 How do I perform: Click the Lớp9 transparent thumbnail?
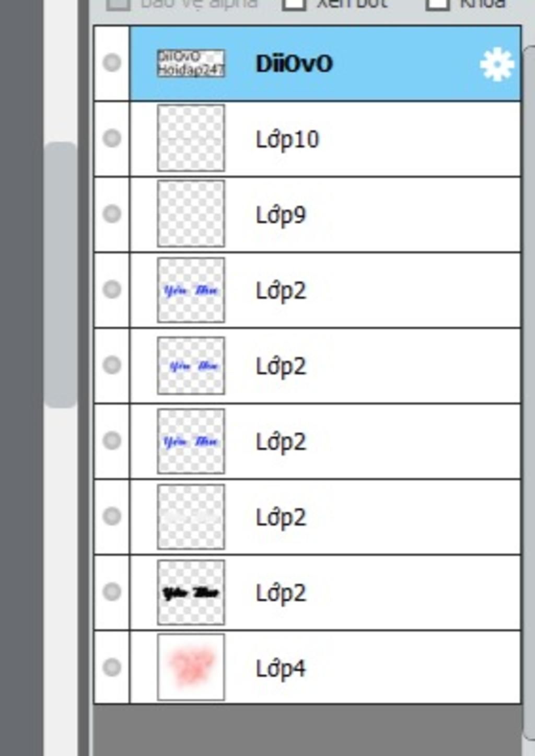(x=191, y=214)
